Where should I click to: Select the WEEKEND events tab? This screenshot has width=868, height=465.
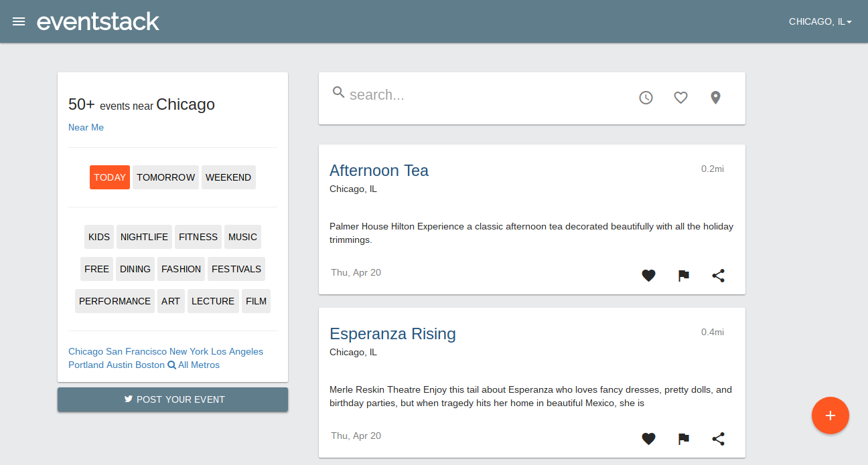click(x=228, y=177)
